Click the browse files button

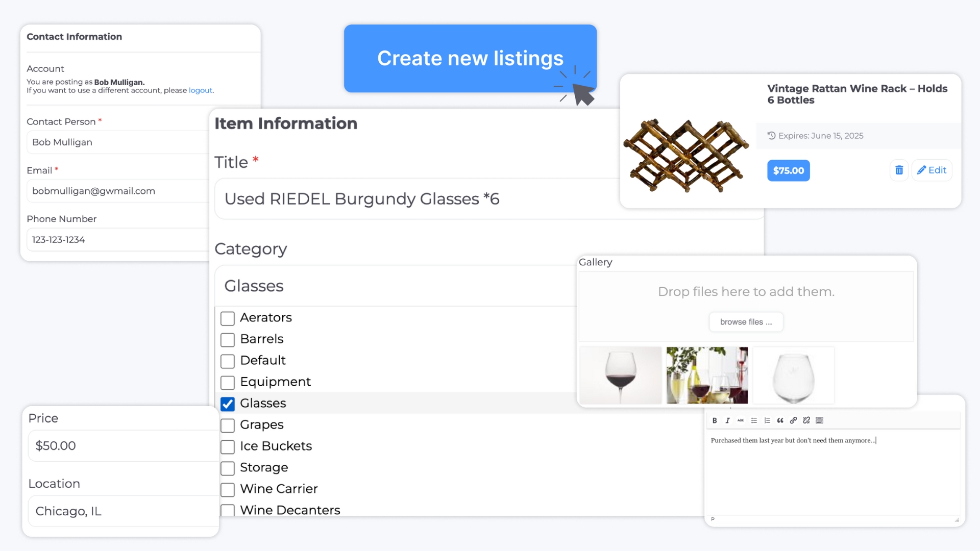[x=746, y=322]
